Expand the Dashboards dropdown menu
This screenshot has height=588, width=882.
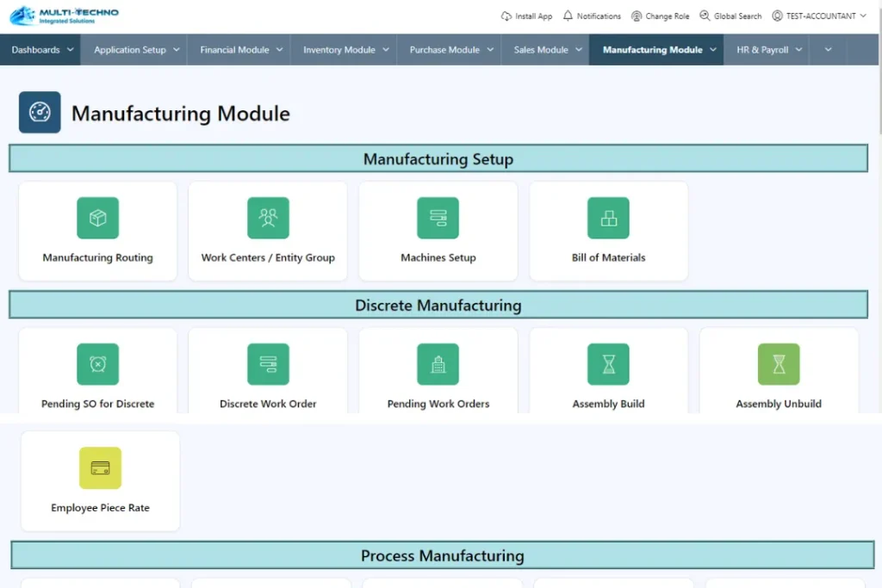(41, 50)
